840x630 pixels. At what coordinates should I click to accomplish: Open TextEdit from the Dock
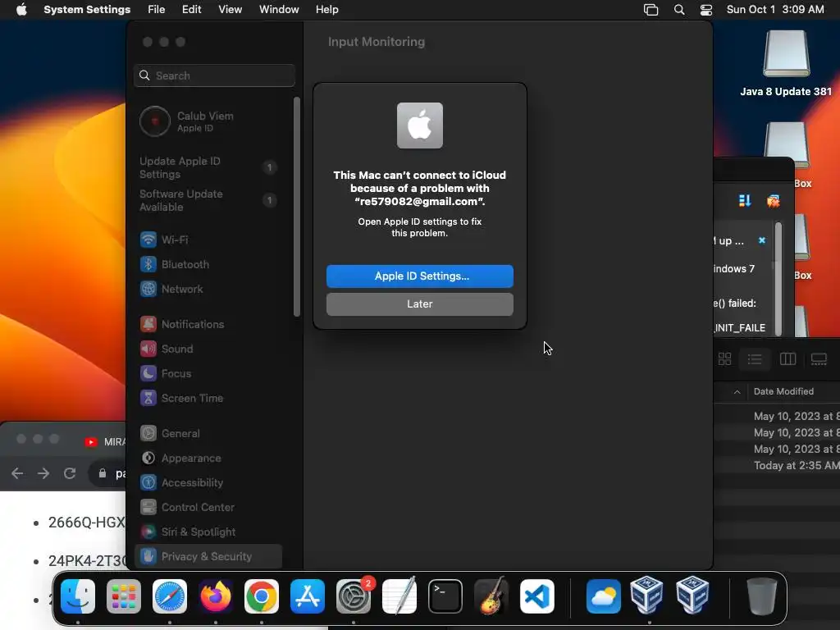[x=399, y=596]
